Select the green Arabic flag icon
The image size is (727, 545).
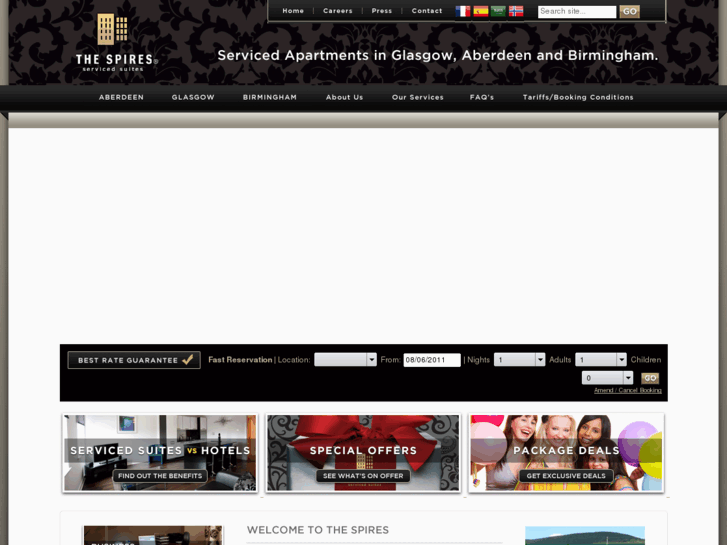coord(498,11)
